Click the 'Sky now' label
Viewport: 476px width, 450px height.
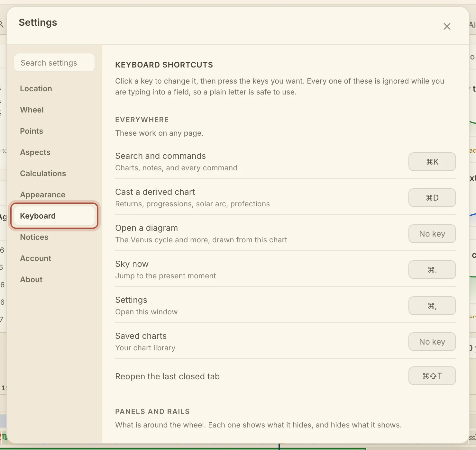tap(132, 264)
